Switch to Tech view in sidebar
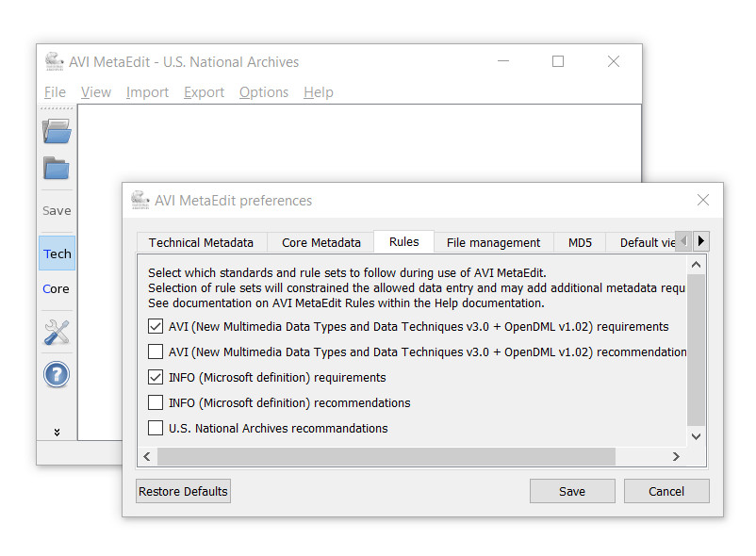Image resolution: width=756 pixels, height=556 pixels. [57, 253]
